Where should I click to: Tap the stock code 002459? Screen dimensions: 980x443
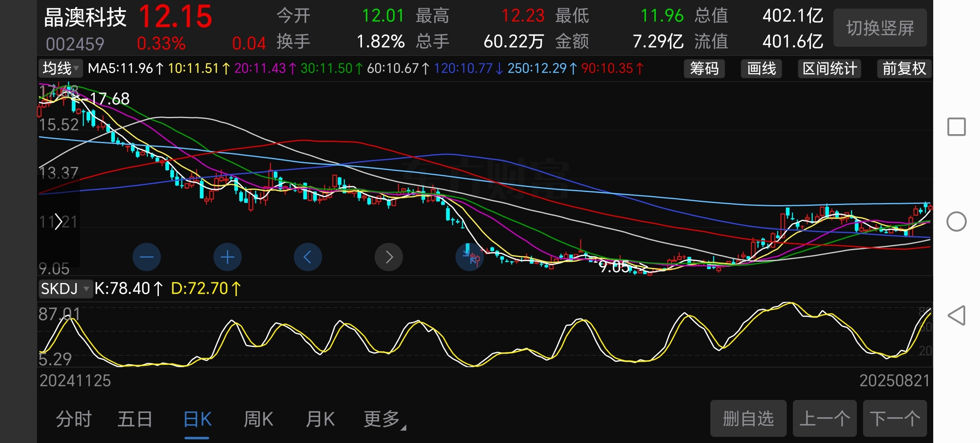(x=75, y=44)
